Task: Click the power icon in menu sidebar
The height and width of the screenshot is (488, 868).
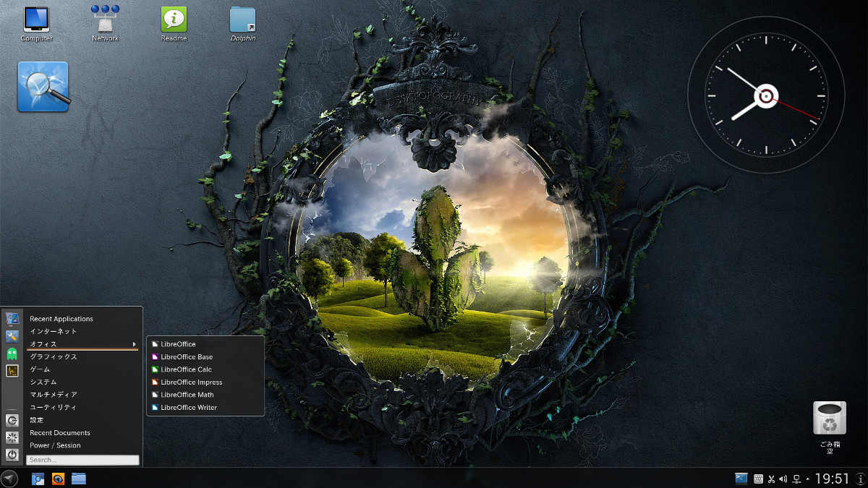Action: click(x=12, y=455)
